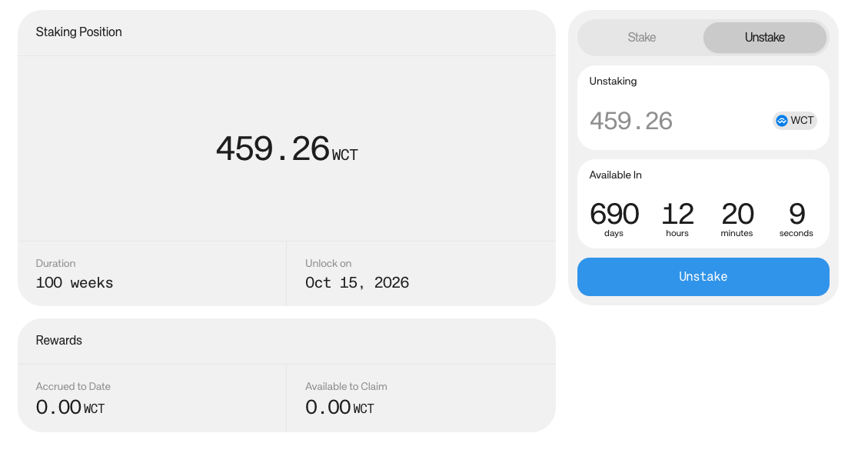Click the 459.26 WCT staked balance

(x=287, y=149)
